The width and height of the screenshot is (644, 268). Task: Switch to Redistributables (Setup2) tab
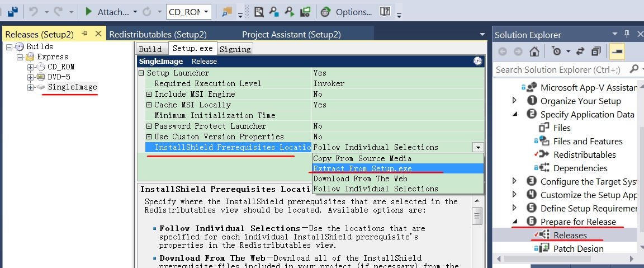coord(158,35)
